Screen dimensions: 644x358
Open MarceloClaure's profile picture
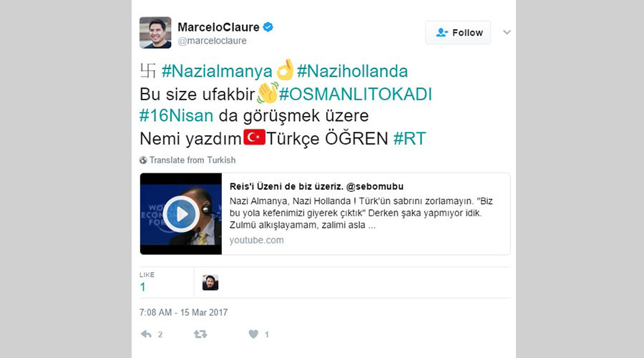155,32
